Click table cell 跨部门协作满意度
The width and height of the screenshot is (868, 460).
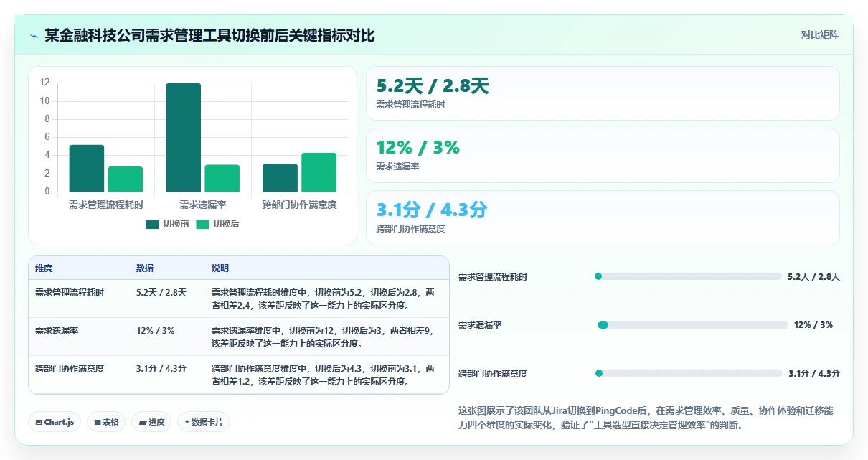tap(70, 369)
